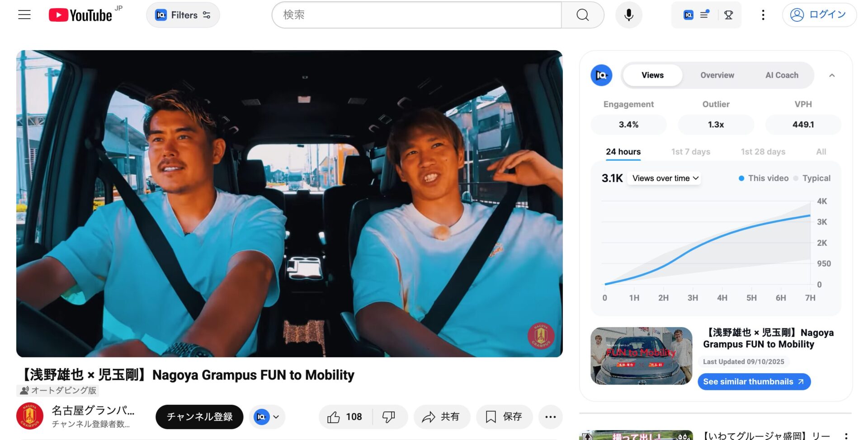The image size is (868, 440).
Task: Open the 名古屋グランパス channel avatar
Action: [30, 416]
